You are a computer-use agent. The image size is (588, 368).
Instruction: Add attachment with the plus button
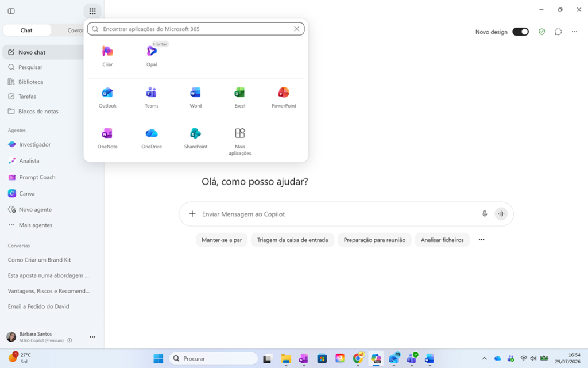point(192,214)
